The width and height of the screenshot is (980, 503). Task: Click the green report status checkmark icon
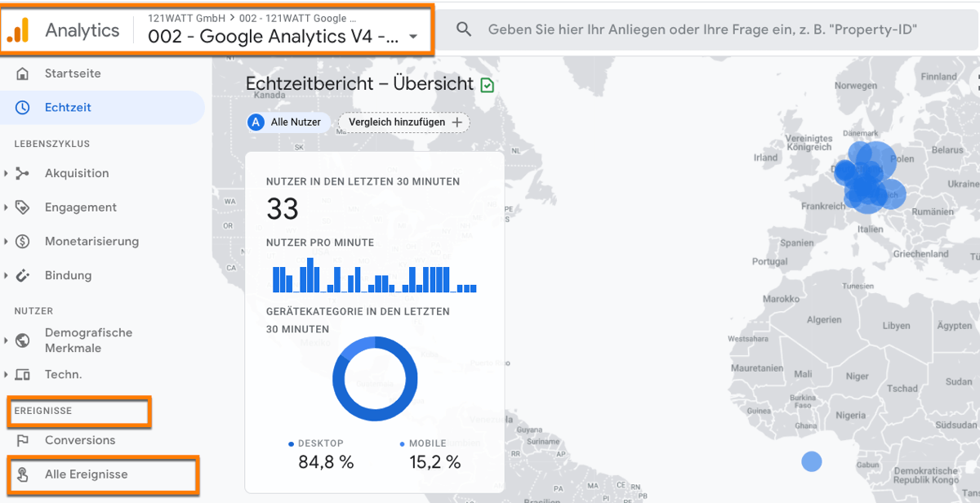click(x=488, y=83)
